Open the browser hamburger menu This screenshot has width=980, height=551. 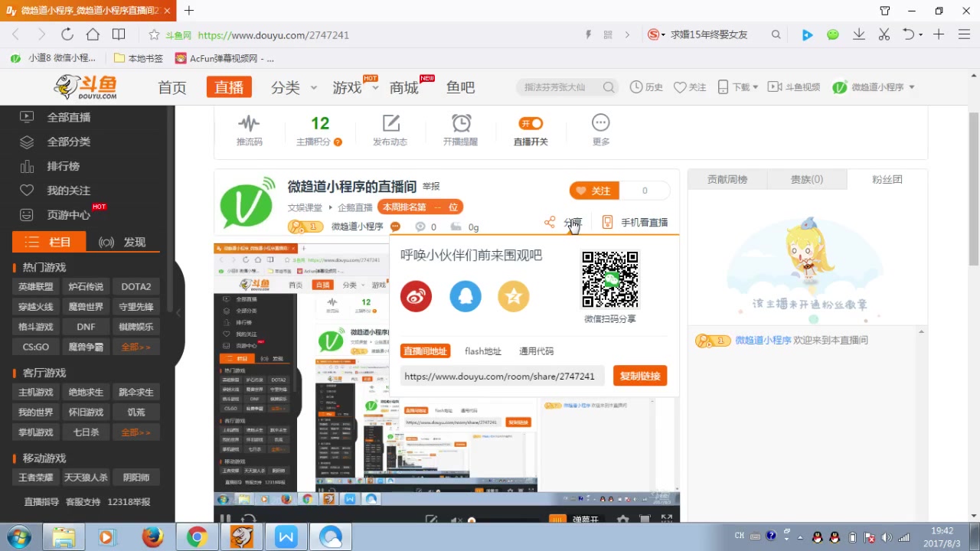tap(964, 34)
